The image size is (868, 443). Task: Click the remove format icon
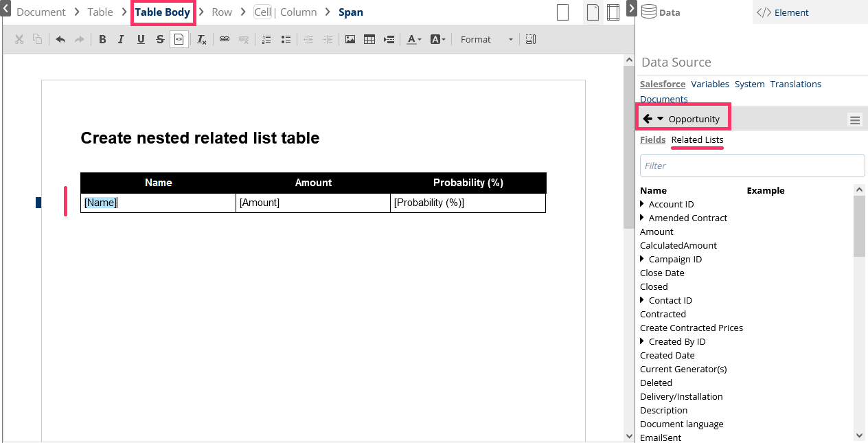point(201,40)
